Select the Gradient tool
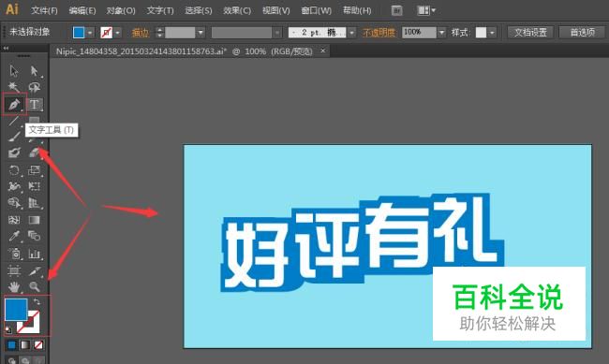This screenshot has height=364, width=609. pyautogui.click(x=34, y=220)
